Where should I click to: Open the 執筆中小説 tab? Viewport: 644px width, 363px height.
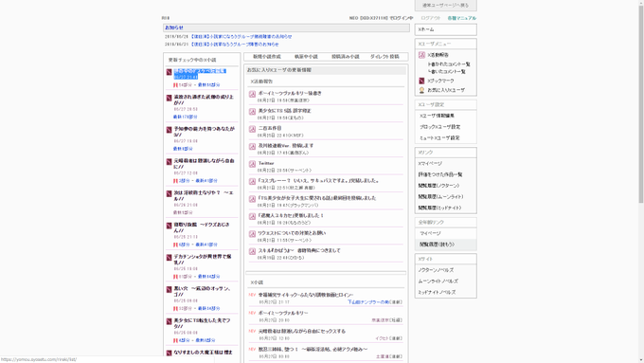click(306, 57)
